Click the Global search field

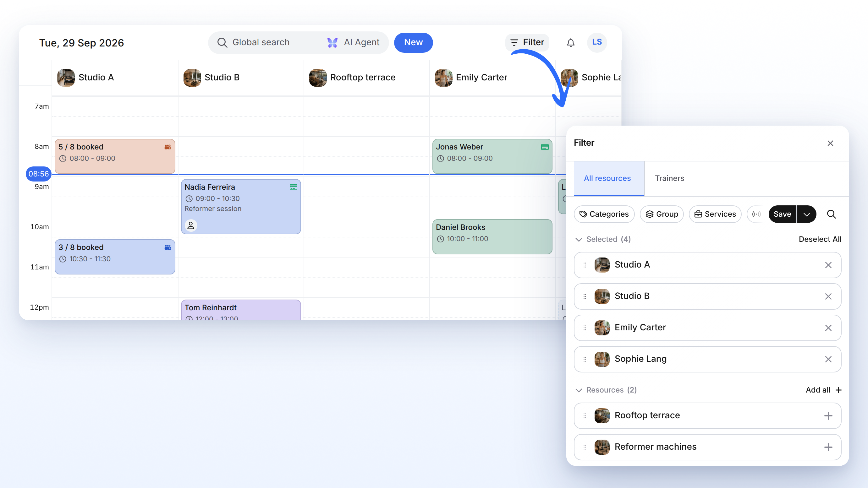261,42
